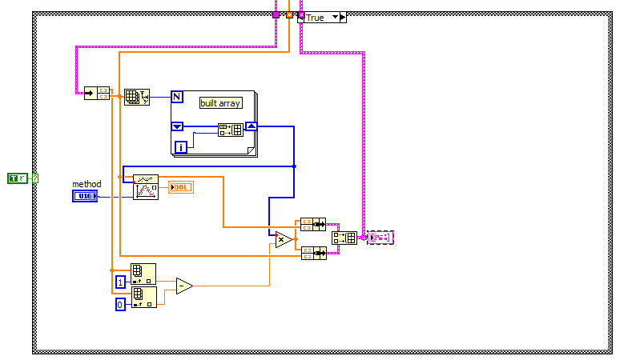
Task: Select the upper Bundle node near the output
Action: (x=313, y=224)
